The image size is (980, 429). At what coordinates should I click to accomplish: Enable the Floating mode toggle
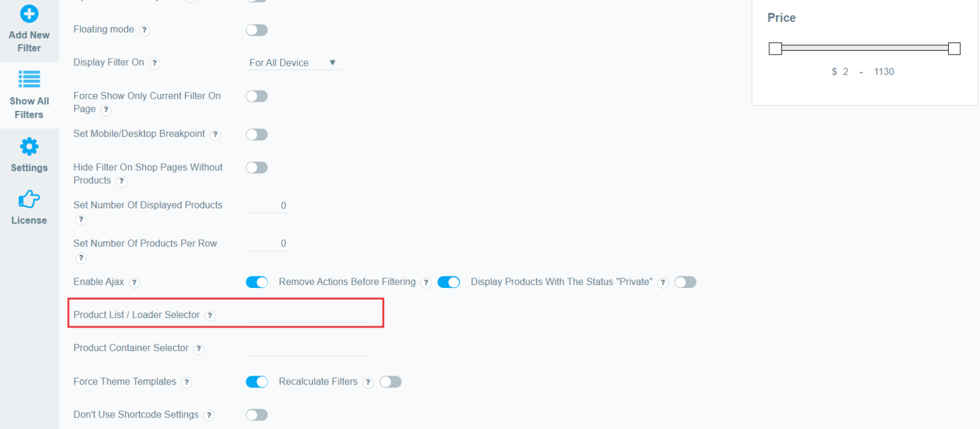(257, 30)
